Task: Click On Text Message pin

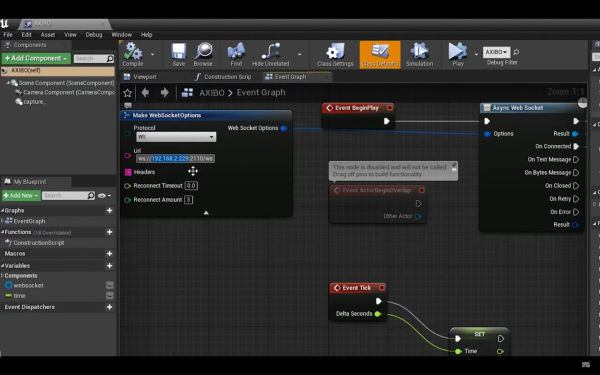Action: [x=576, y=159]
